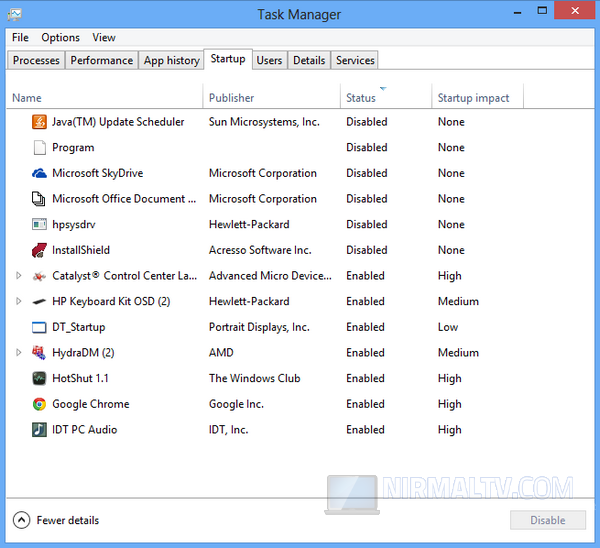Screen dimensions: 600x548
Task: Expand the HydraDM group
Action: click(x=18, y=352)
